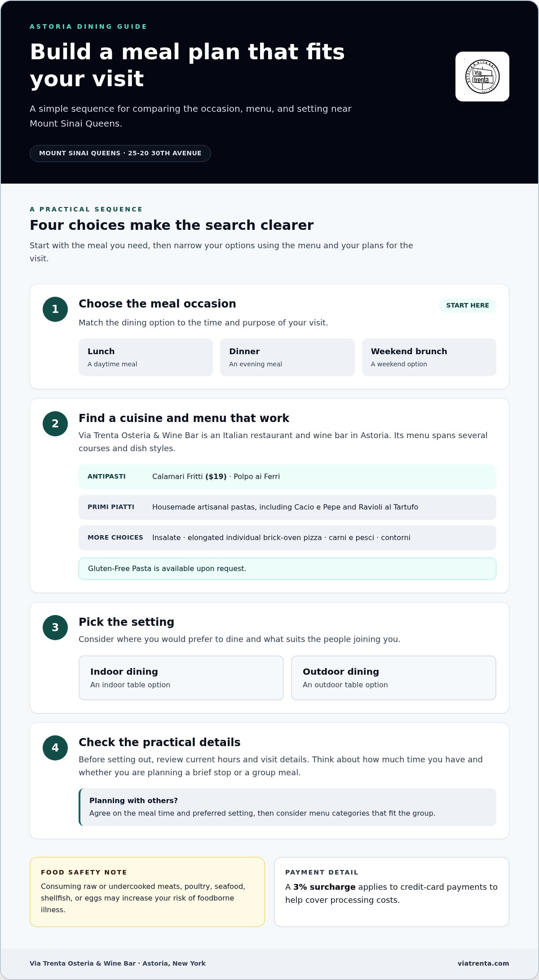539x980 pixels.
Task: Click the Gluten-Free Pasta notice
Action: 287,569
